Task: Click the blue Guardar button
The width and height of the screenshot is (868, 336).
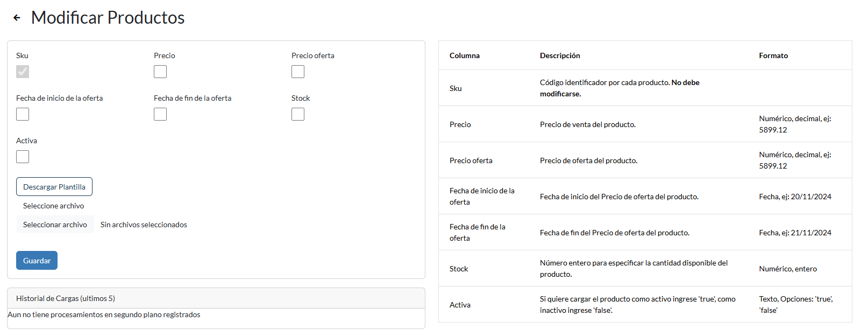Action: click(37, 261)
